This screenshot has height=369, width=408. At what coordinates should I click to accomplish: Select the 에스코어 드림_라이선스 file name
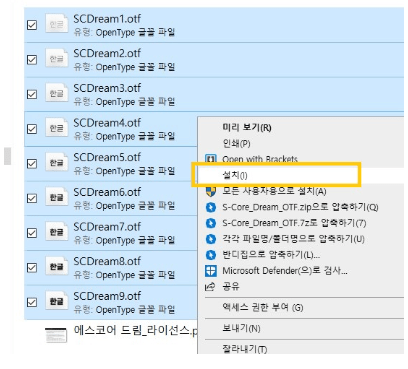(135, 330)
